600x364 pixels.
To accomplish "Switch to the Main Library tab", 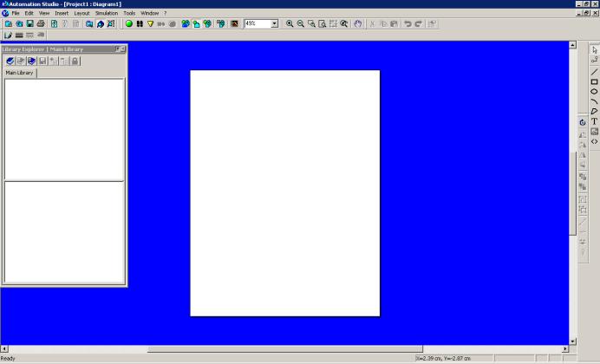I will pos(19,73).
